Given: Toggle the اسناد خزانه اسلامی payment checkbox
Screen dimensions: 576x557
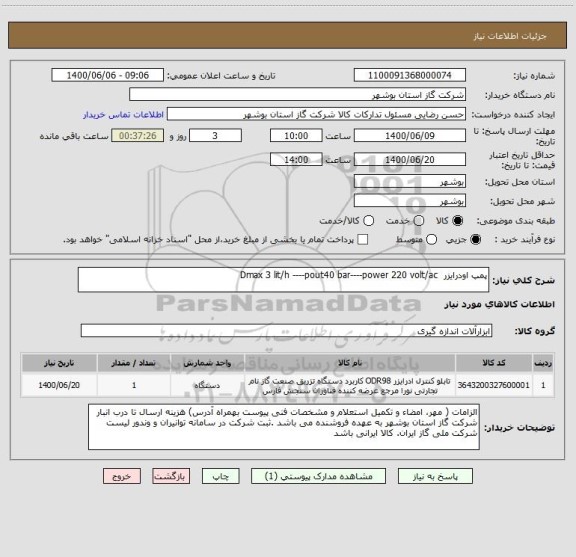Looking at the screenshot, I should click(x=363, y=240).
